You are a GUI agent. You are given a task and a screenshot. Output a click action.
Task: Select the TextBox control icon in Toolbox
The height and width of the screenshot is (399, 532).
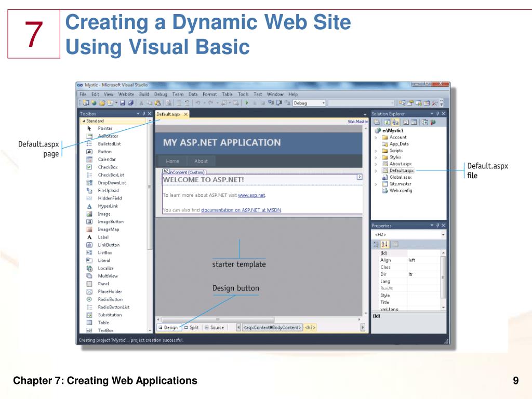point(89,330)
